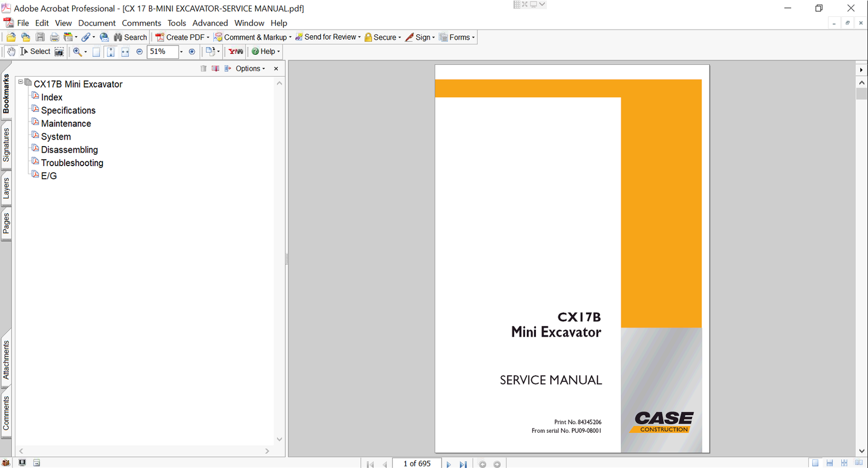Click the zoom out minus button
This screenshot has width=868, height=468.
[139, 52]
